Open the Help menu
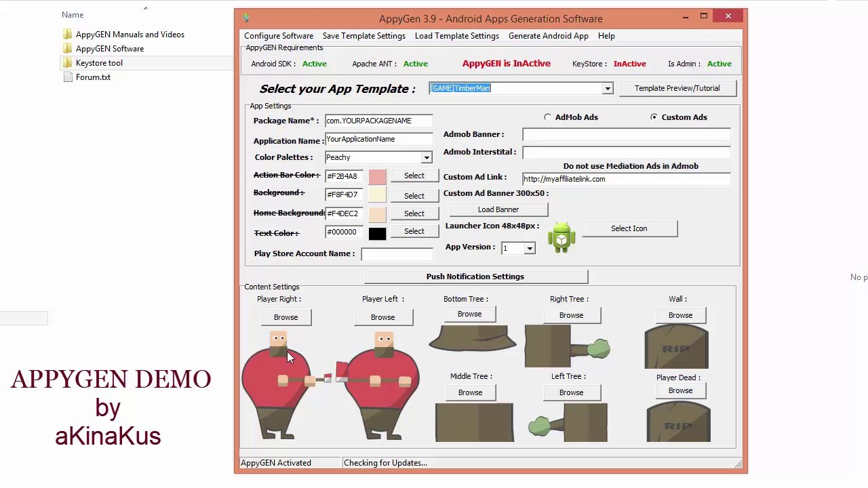The height and width of the screenshot is (488, 868). [x=606, y=36]
